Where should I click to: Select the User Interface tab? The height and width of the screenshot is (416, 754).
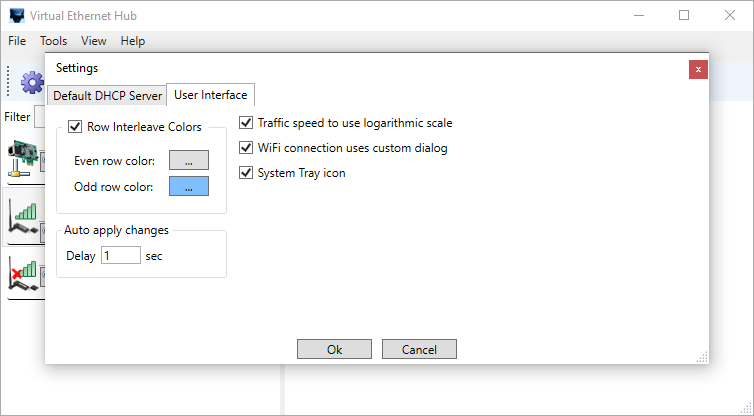click(x=210, y=95)
